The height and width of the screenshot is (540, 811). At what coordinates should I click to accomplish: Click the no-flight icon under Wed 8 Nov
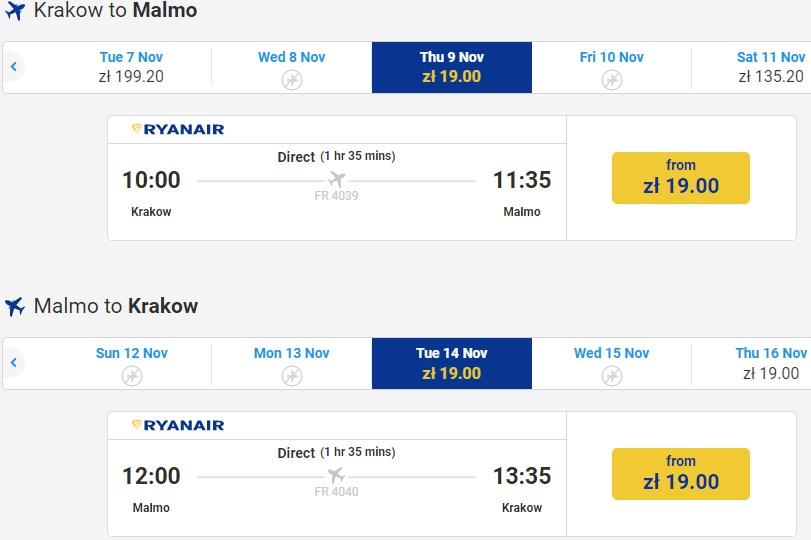tap(292, 80)
